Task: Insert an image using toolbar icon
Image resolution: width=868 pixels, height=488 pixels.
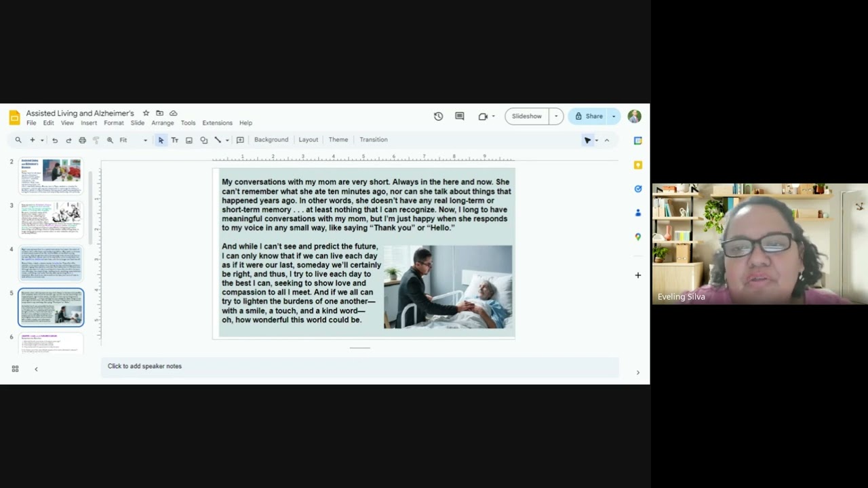Action: point(189,140)
